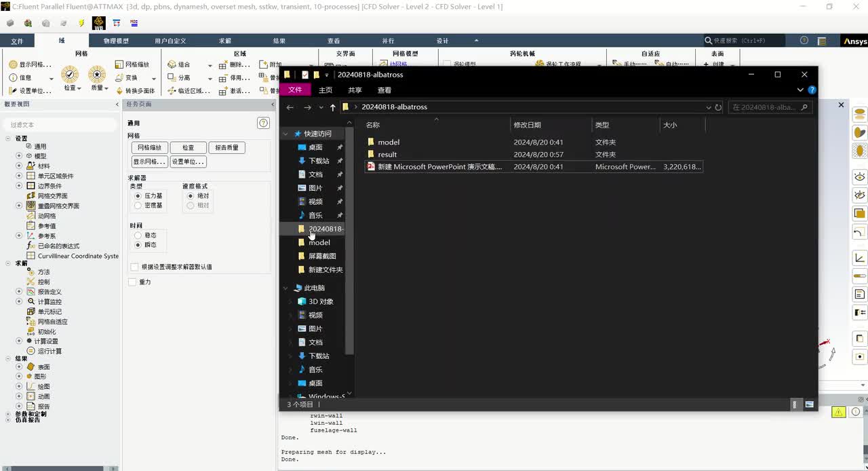Switch Explorer to details view button
Viewport: 868px width, 471px height.
coord(795,404)
